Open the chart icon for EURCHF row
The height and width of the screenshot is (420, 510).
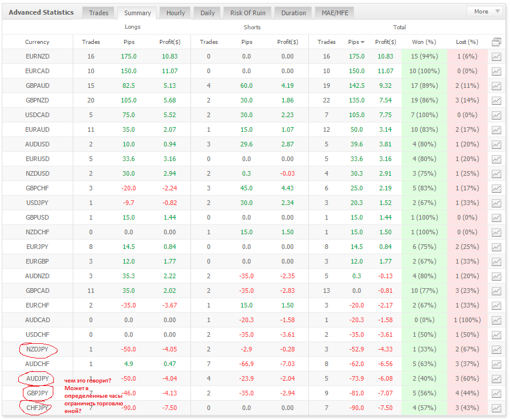[x=496, y=305]
